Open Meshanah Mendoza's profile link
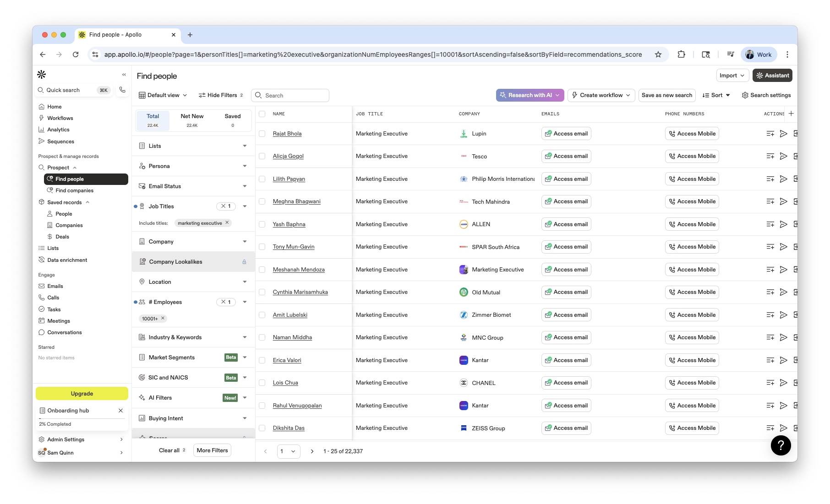 [x=299, y=270]
